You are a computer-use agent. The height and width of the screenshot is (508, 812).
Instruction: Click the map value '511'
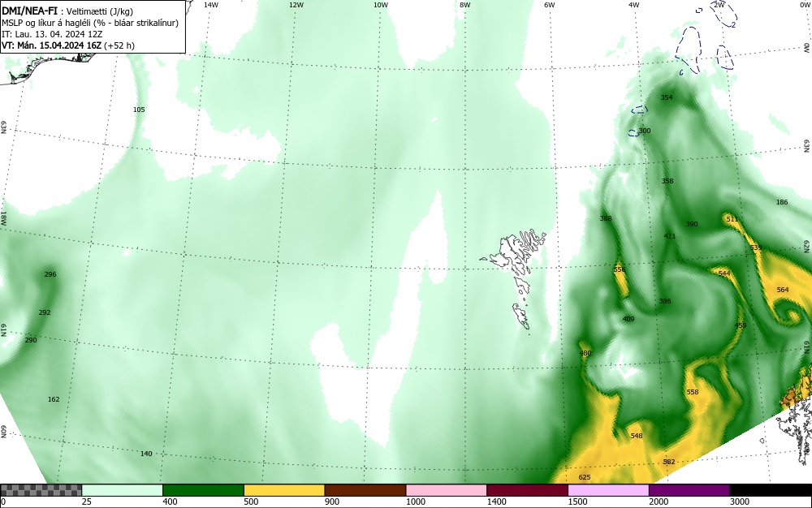(x=732, y=219)
